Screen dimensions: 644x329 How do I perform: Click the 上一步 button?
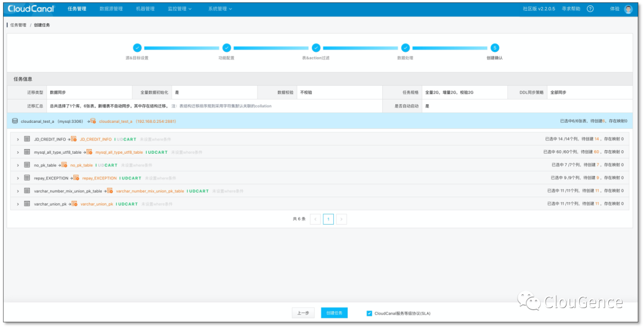303,313
